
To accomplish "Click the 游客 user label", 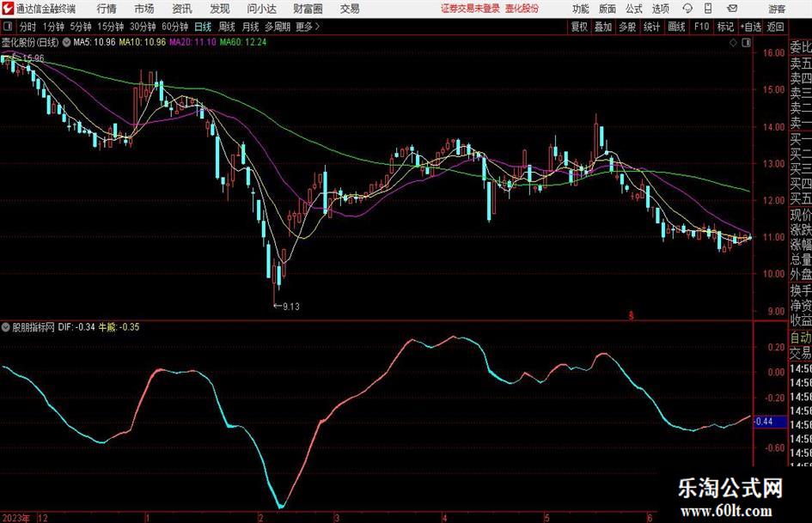I will click(776, 9).
